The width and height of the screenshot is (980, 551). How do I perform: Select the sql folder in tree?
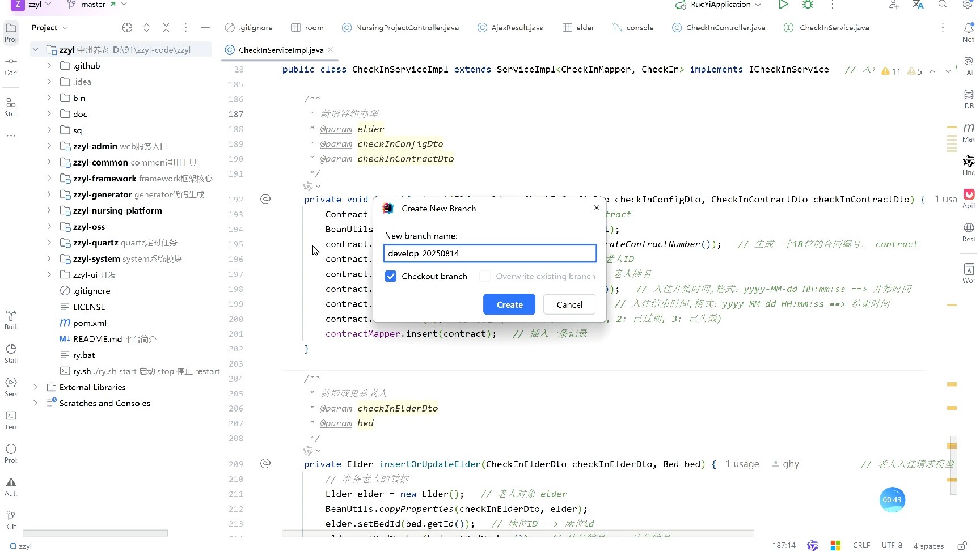click(78, 130)
